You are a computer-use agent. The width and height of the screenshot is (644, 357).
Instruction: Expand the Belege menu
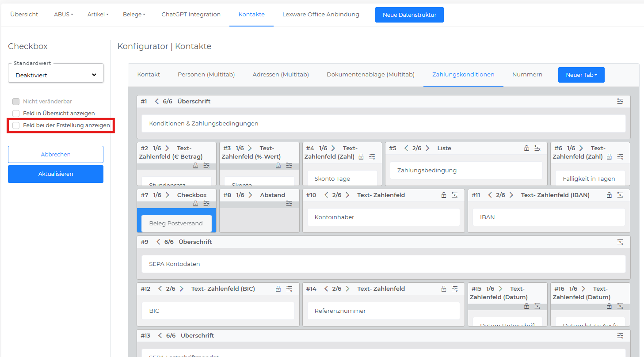(x=134, y=15)
